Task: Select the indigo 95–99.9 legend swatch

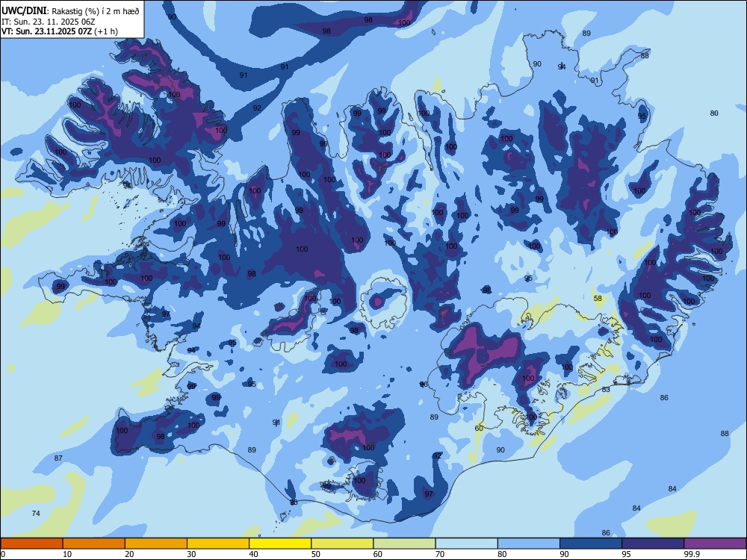Action: point(653,544)
